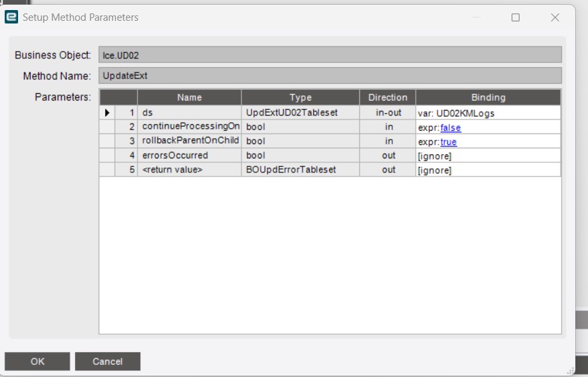Click the [ignore] binding for return value
Screen dimensions: 588x377
click(488, 170)
